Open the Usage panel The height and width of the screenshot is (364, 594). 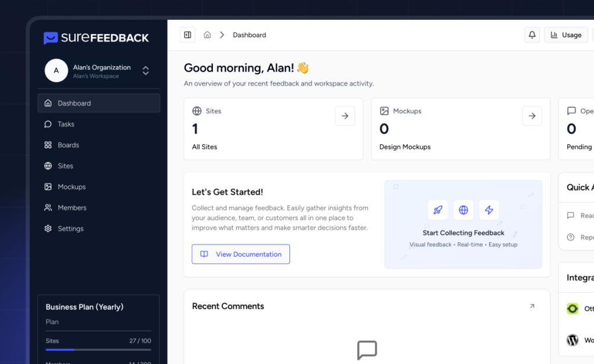point(566,35)
